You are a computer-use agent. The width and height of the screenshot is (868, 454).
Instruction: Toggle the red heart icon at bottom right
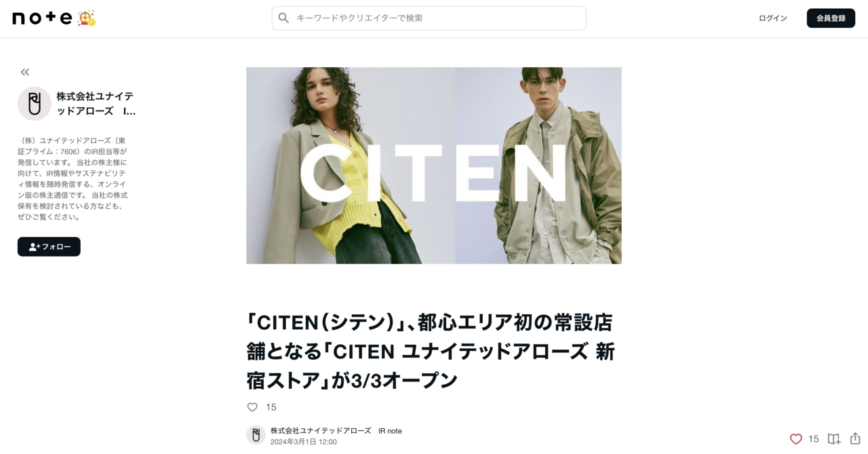coord(796,439)
